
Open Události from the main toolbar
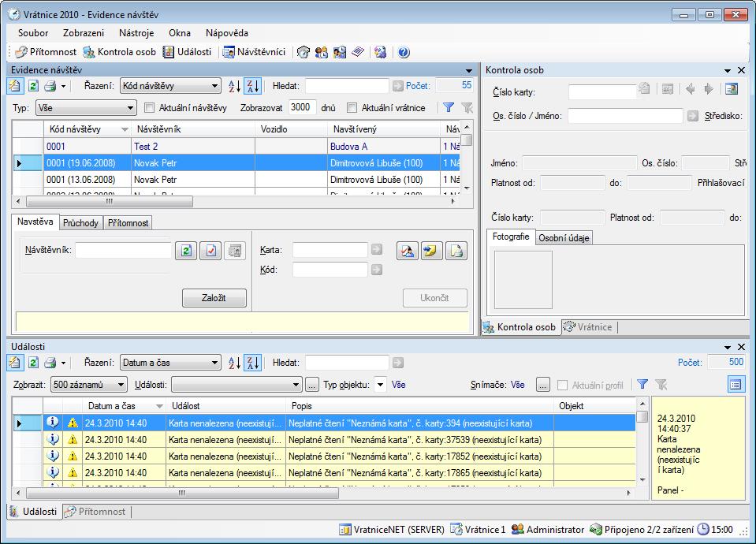pos(187,52)
